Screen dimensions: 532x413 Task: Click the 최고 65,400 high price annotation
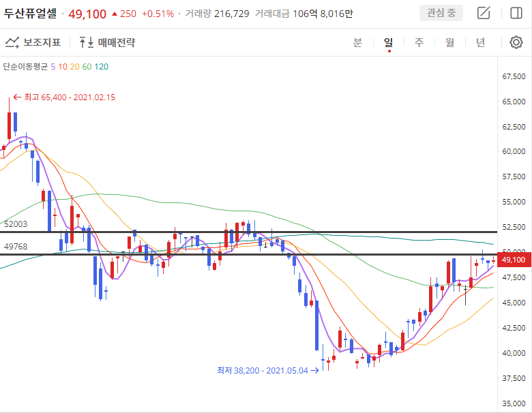65,97
